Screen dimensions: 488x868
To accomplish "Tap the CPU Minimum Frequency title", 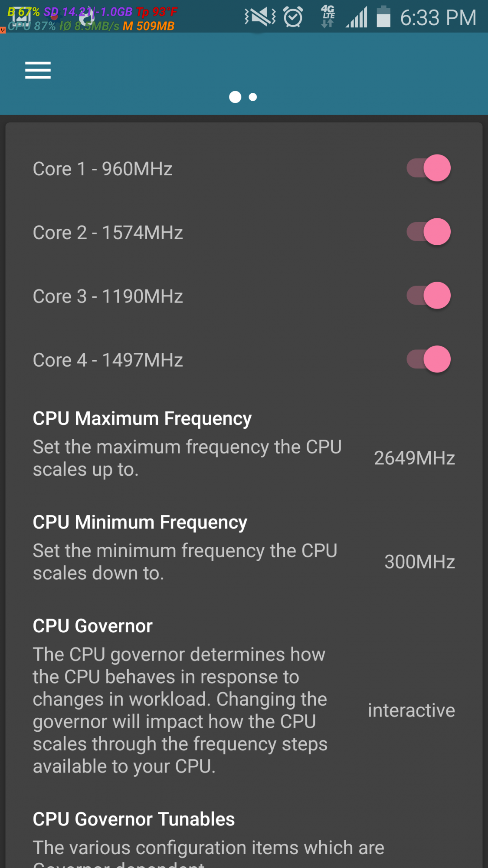I will point(140,523).
